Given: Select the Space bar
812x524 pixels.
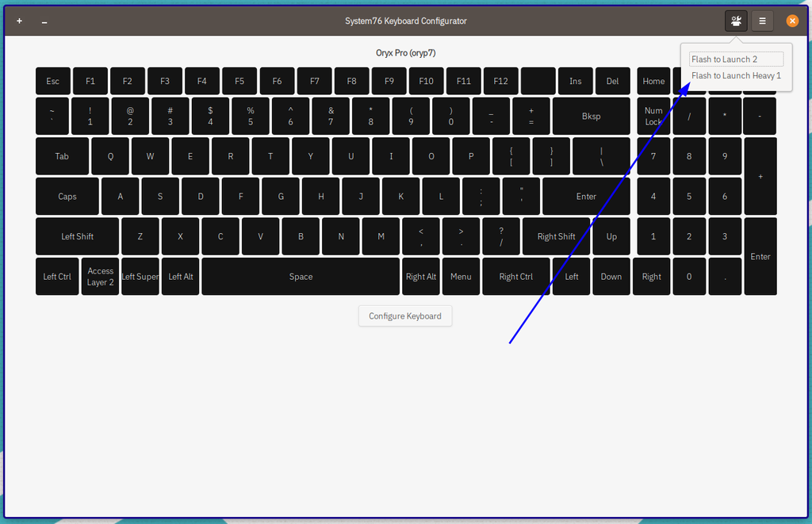Looking at the screenshot, I should coord(300,276).
